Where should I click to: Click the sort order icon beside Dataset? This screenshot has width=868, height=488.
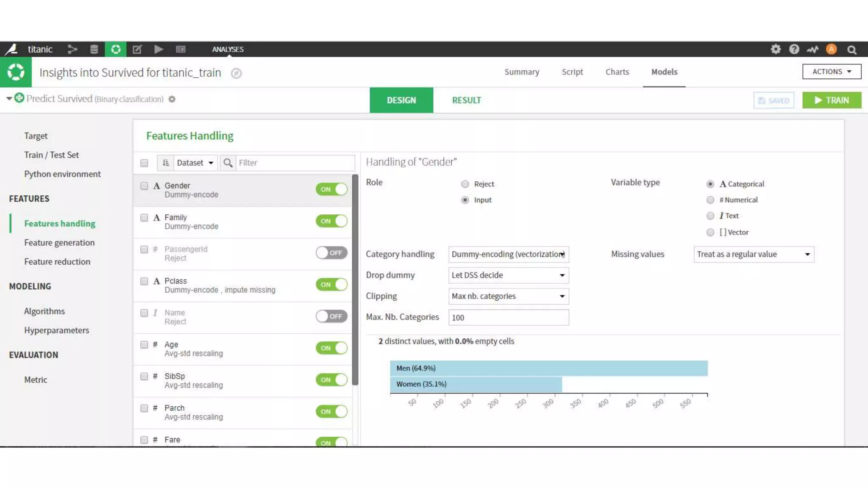click(x=166, y=163)
